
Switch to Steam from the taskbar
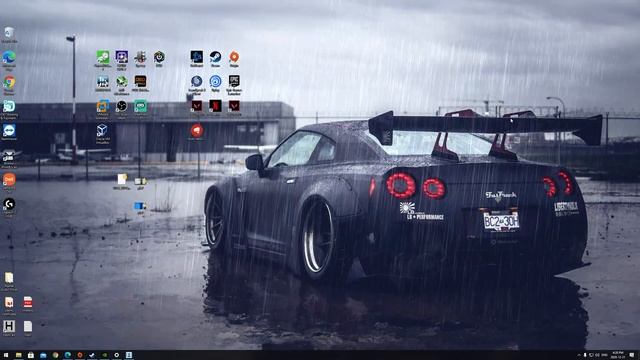pyautogui.click(x=92, y=355)
